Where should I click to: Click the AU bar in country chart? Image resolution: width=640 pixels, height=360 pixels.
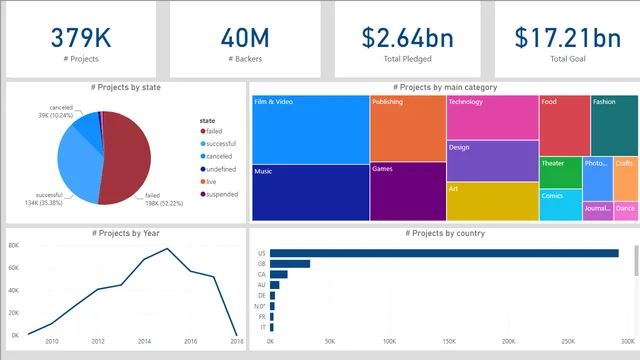(275, 285)
